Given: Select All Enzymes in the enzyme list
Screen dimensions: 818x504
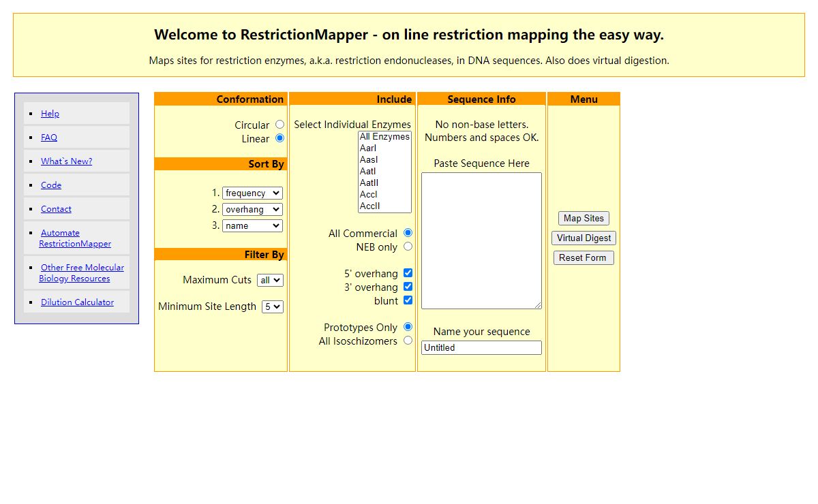Looking at the screenshot, I should pyautogui.click(x=384, y=137).
